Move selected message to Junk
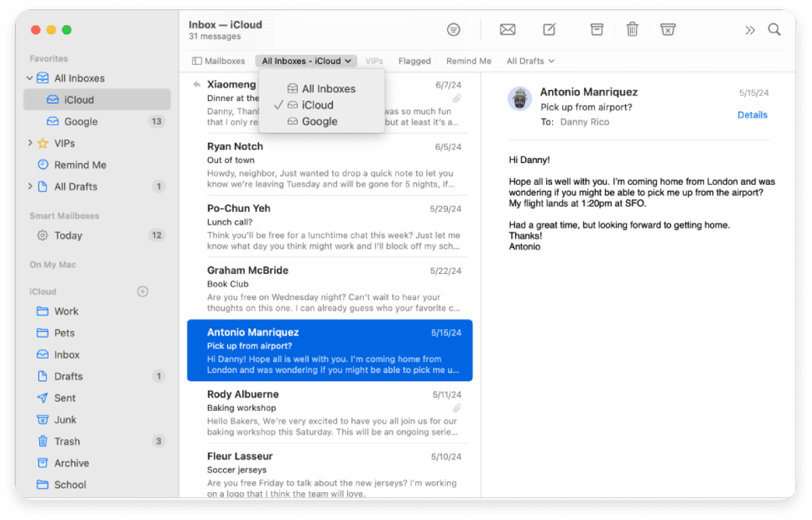Screen dimensions: 812x520 (x=668, y=29)
